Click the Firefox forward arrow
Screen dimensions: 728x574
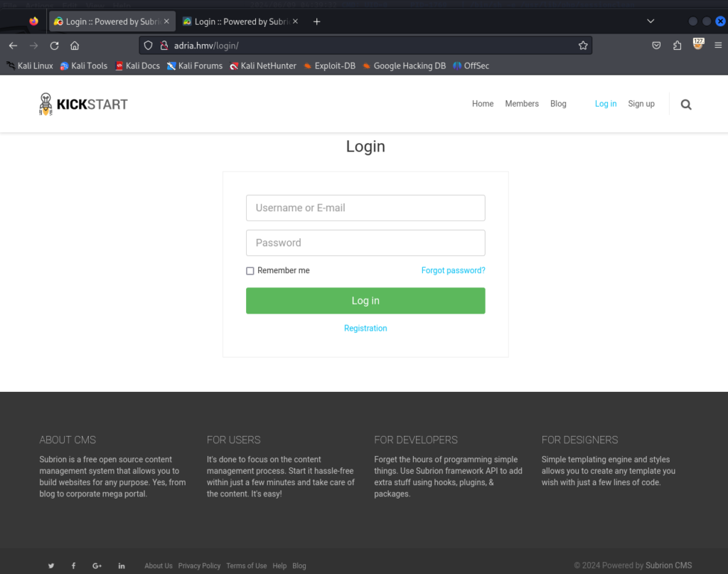point(33,46)
